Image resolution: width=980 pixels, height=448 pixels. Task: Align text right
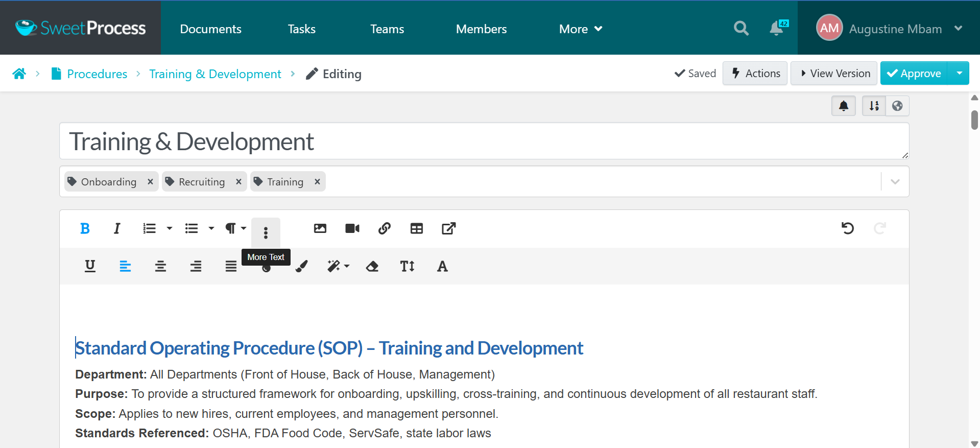(196, 266)
